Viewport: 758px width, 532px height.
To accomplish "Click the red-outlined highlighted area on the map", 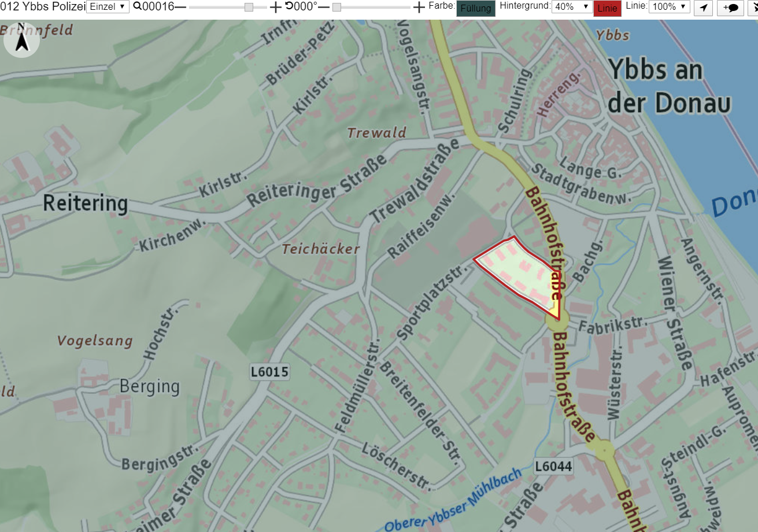I will [517, 272].
